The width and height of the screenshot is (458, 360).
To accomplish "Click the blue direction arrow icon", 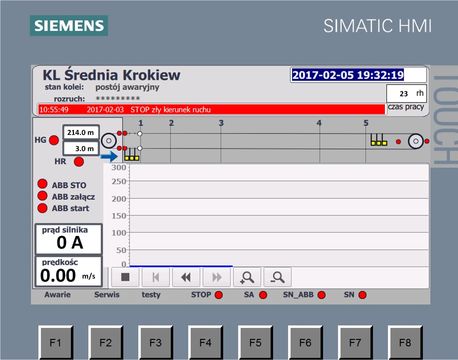I will point(109,156).
